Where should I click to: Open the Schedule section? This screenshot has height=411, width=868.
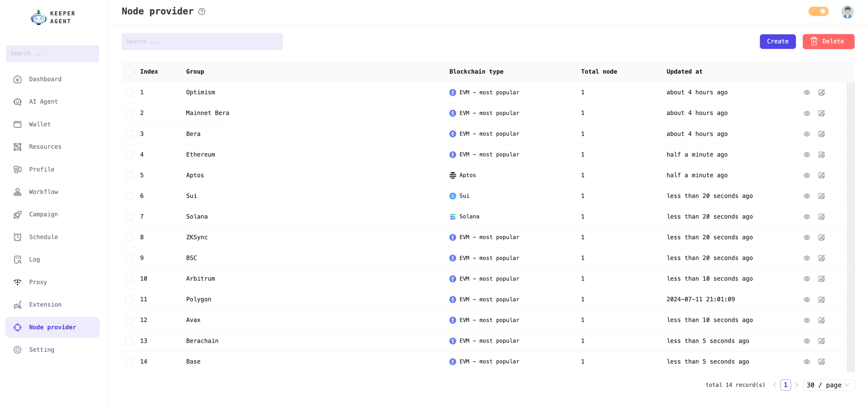pyautogui.click(x=43, y=237)
